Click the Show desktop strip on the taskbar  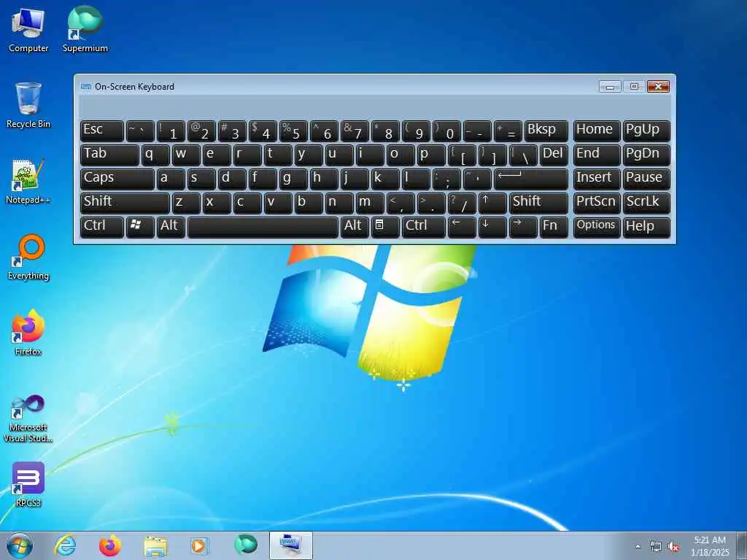pyautogui.click(x=742, y=545)
